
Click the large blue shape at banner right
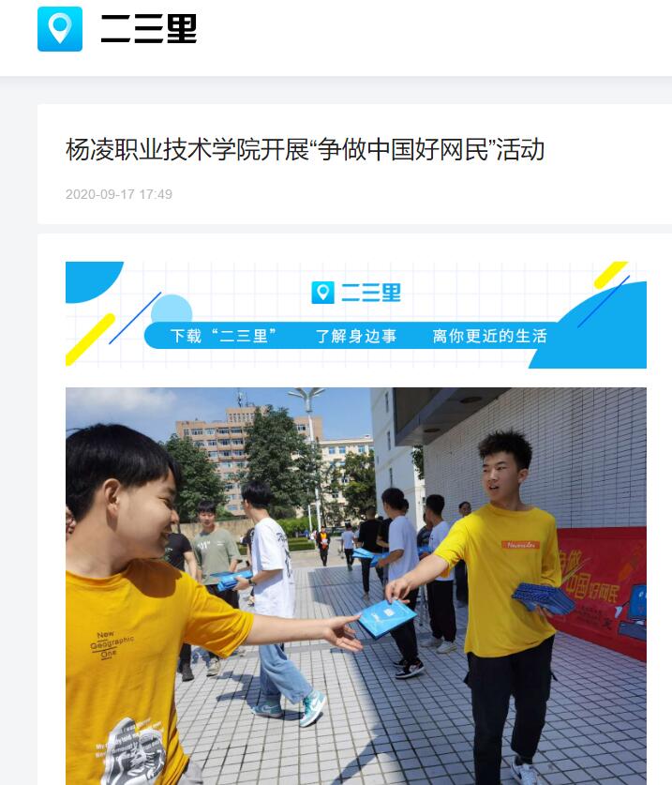595,326
